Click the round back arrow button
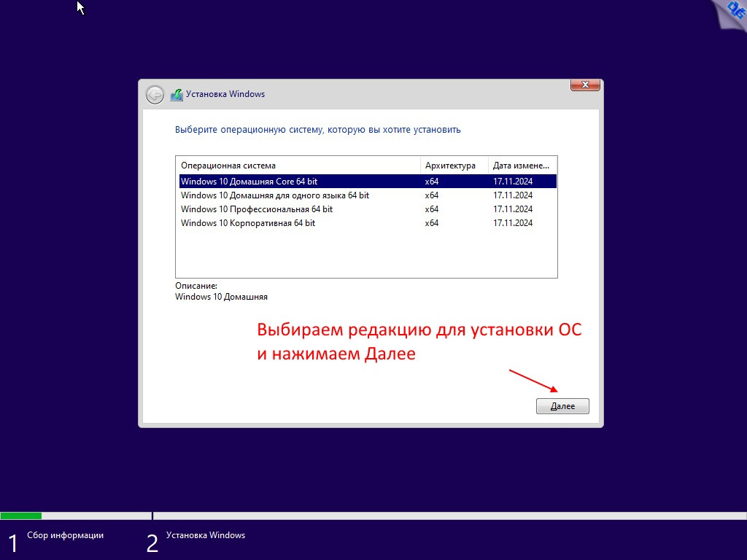 tap(155, 95)
